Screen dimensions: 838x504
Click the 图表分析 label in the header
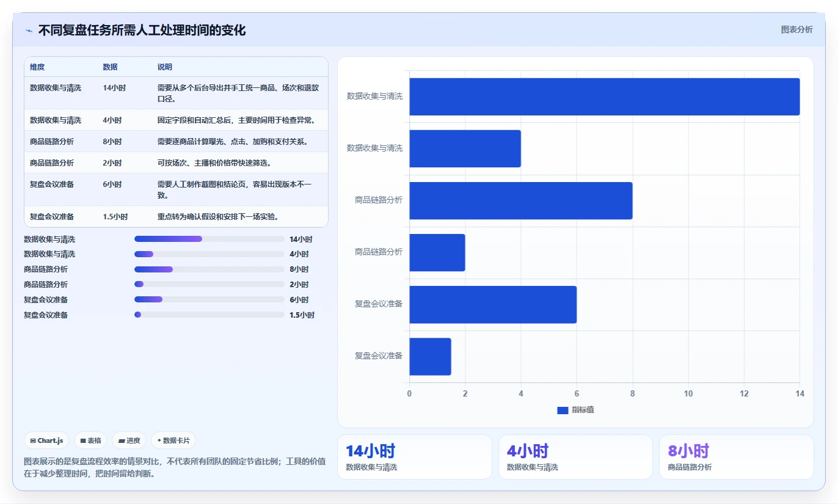click(x=796, y=29)
